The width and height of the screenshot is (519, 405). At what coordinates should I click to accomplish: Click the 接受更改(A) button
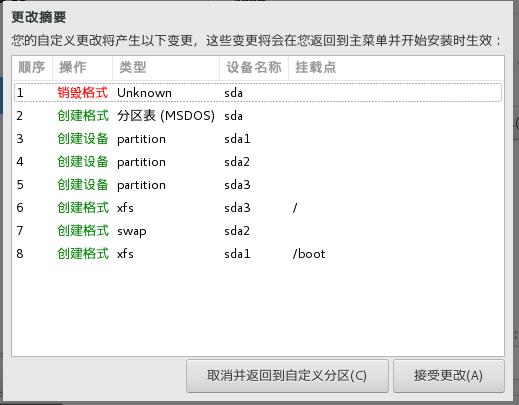click(x=448, y=376)
